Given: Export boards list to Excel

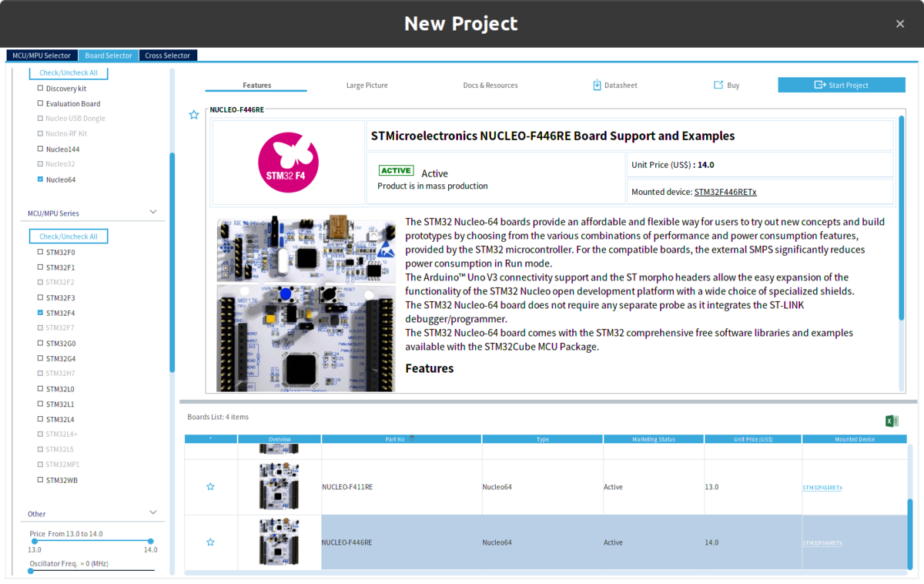Looking at the screenshot, I should point(892,421).
